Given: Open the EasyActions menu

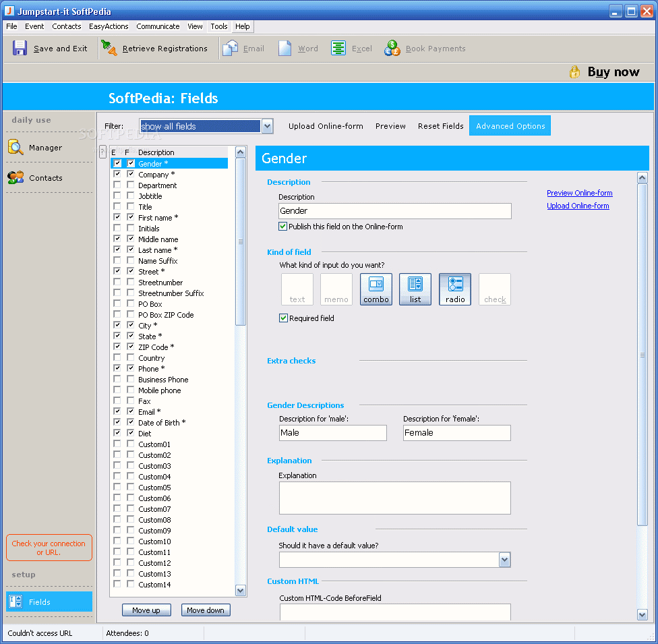Looking at the screenshot, I should (109, 26).
